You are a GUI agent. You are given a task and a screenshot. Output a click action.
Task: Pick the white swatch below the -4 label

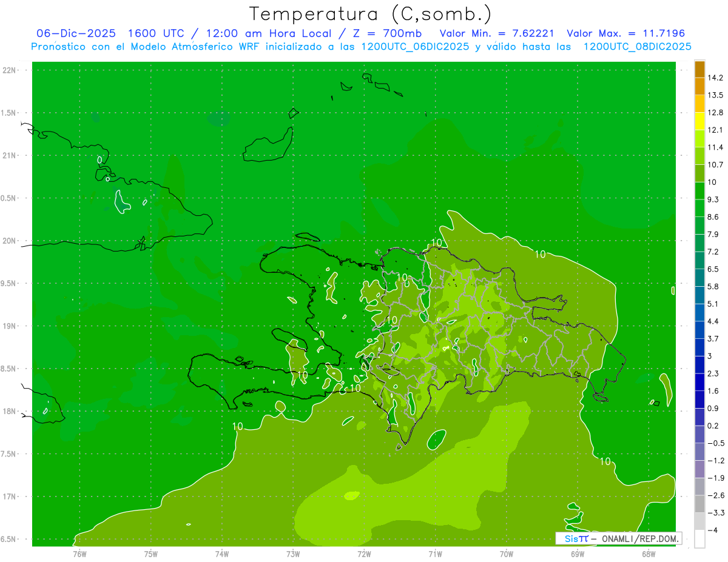(x=699, y=539)
